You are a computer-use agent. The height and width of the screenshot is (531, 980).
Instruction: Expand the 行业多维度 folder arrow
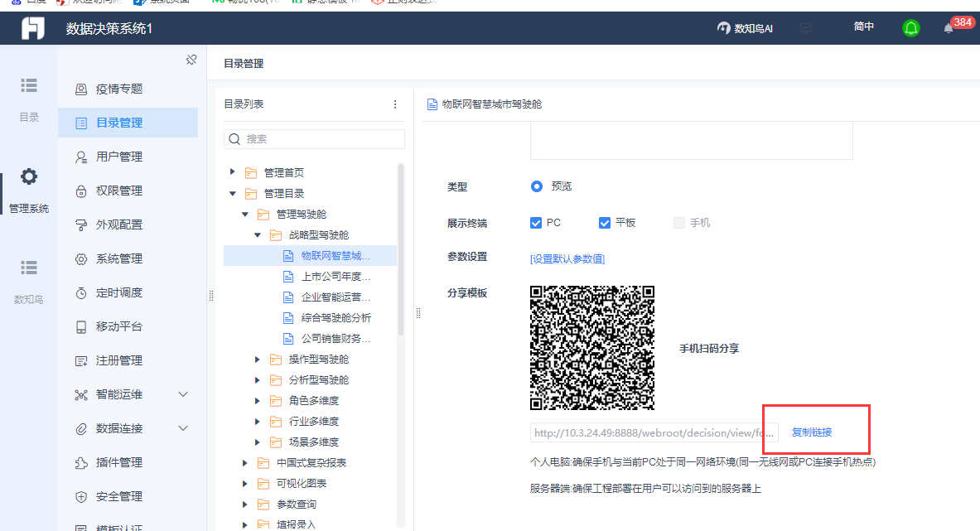point(258,421)
